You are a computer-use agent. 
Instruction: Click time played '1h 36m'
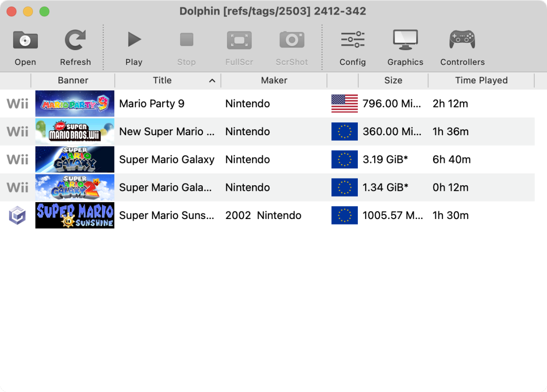(450, 132)
